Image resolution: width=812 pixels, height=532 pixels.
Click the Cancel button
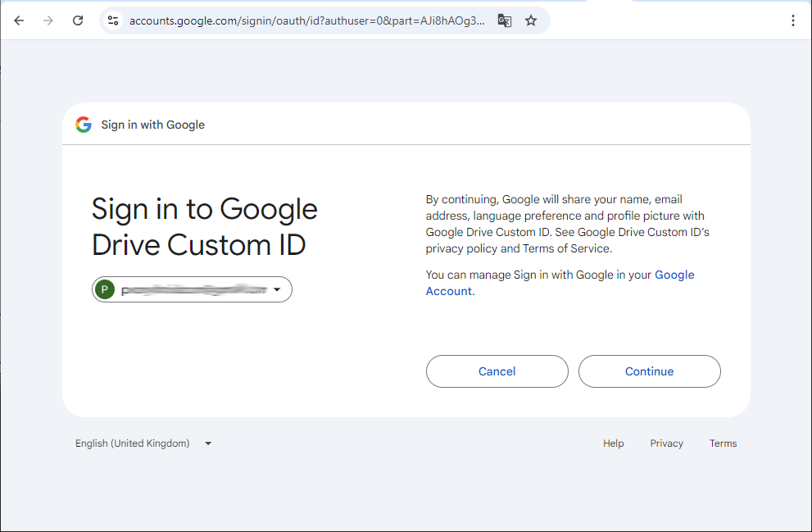click(x=497, y=371)
